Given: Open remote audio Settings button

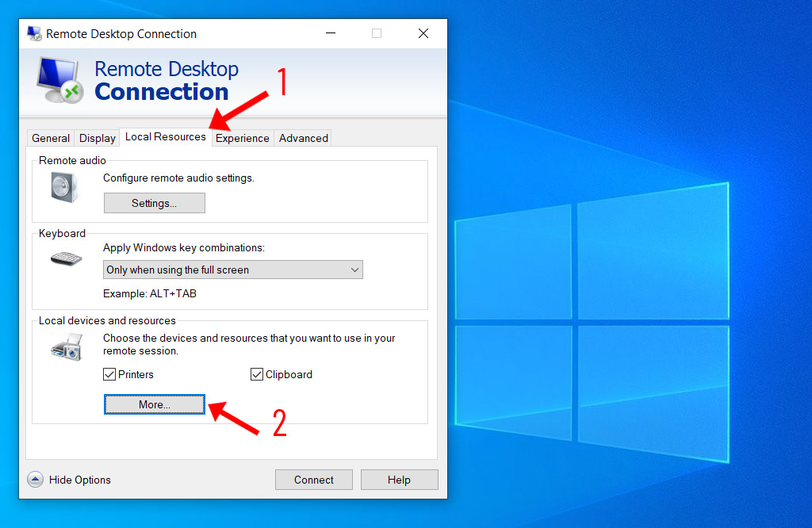Looking at the screenshot, I should point(155,203).
